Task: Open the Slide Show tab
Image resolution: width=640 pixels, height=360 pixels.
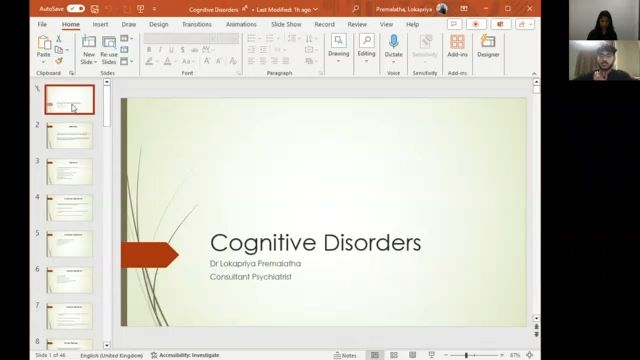Action: click(286, 24)
